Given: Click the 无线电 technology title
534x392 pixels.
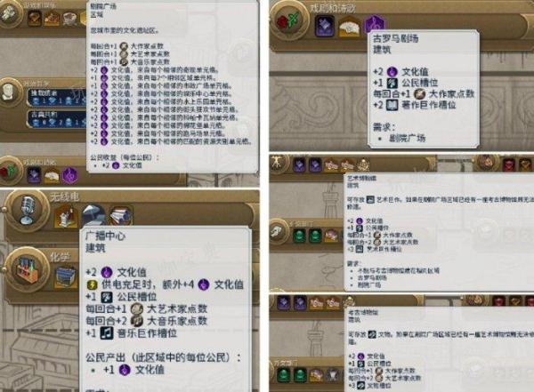Looking at the screenshot, I should coord(64,196).
